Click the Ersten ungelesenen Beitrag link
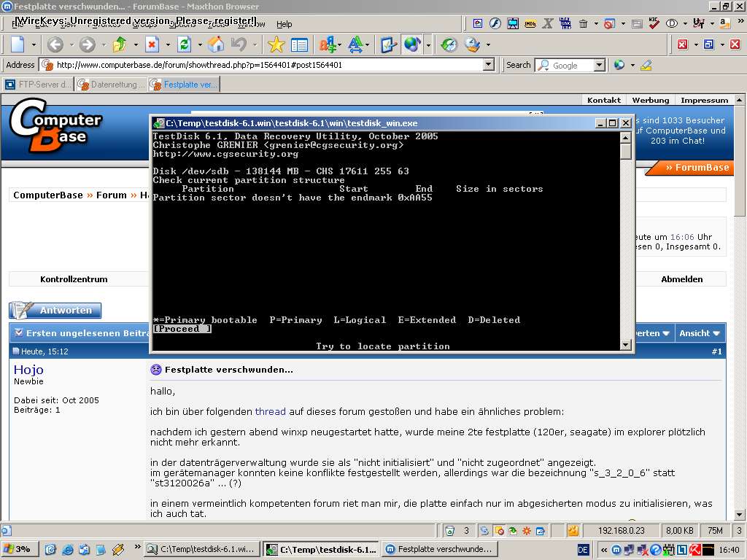The height and width of the screenshot is (560, 747). [88, 332]
